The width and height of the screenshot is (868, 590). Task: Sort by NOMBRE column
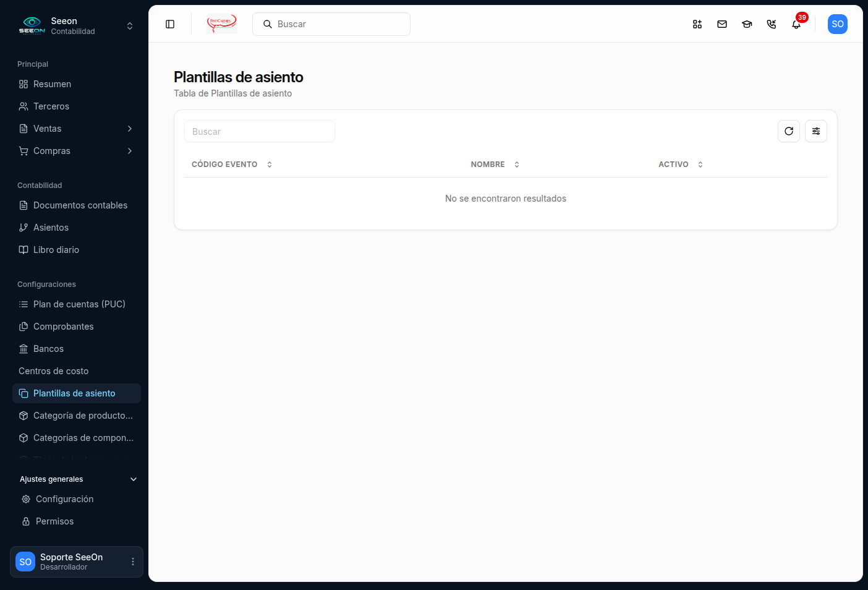click(x=495, y=165)
